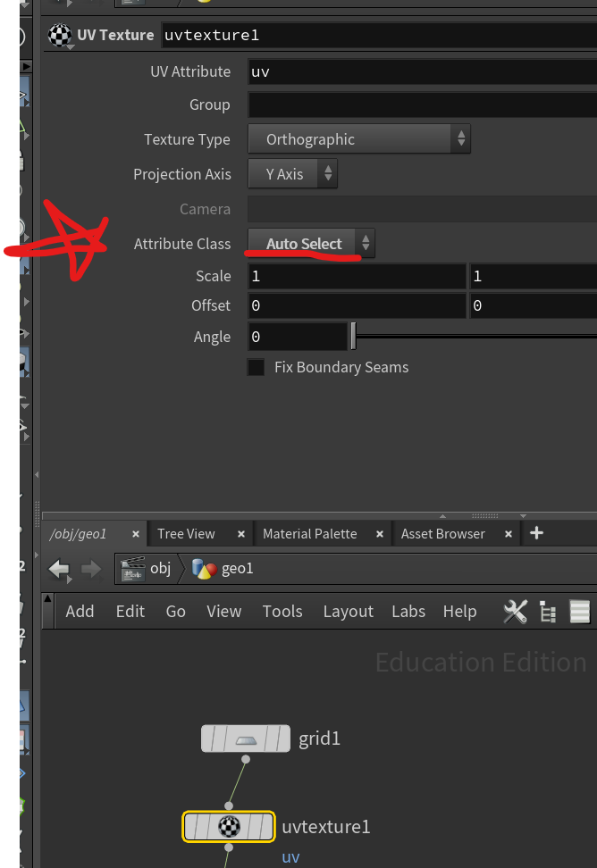Open the Tools menu in network editor

282,612
